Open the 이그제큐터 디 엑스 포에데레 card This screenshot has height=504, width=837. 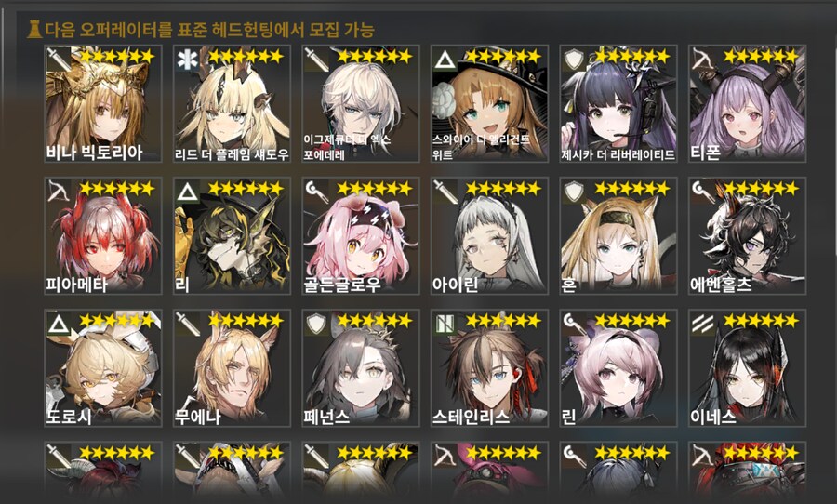click(x=361, y=103)
